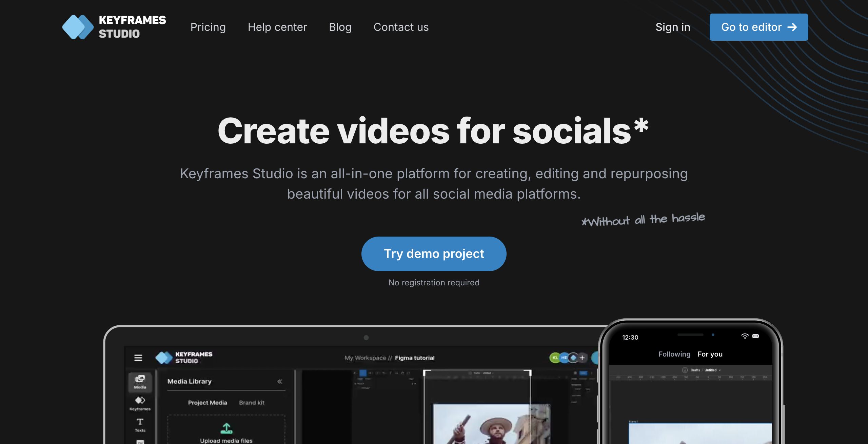The image size is (868, 444).
Task: Open the Pricing page
Action: tap(208, 27)
